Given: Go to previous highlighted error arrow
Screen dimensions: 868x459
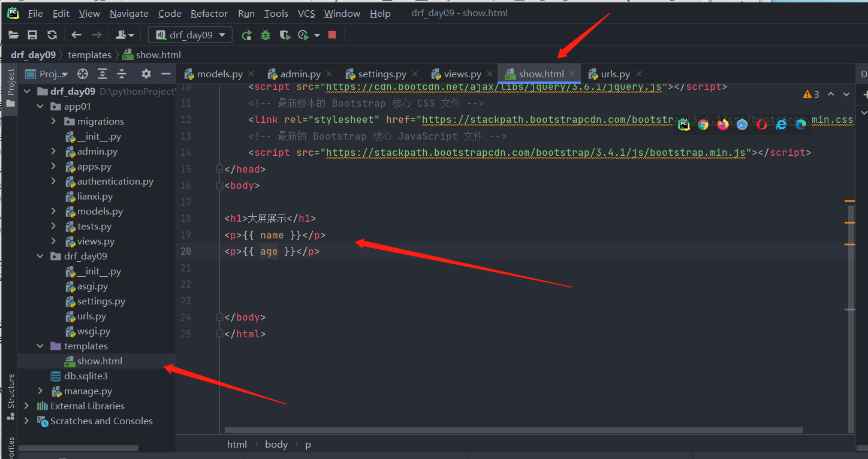Looking at the screenshot, I should tap(831, 94).
